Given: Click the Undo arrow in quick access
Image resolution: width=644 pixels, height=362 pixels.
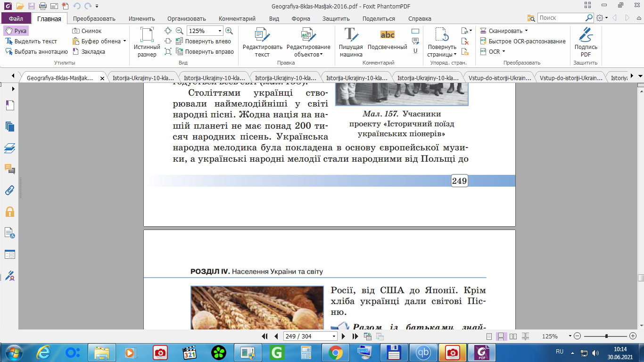Looking at the screenshot, I should point(77,6).
